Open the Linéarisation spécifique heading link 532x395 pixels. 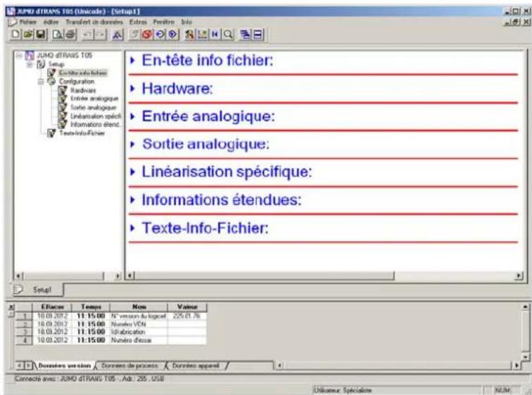click(x=227, y=172)
